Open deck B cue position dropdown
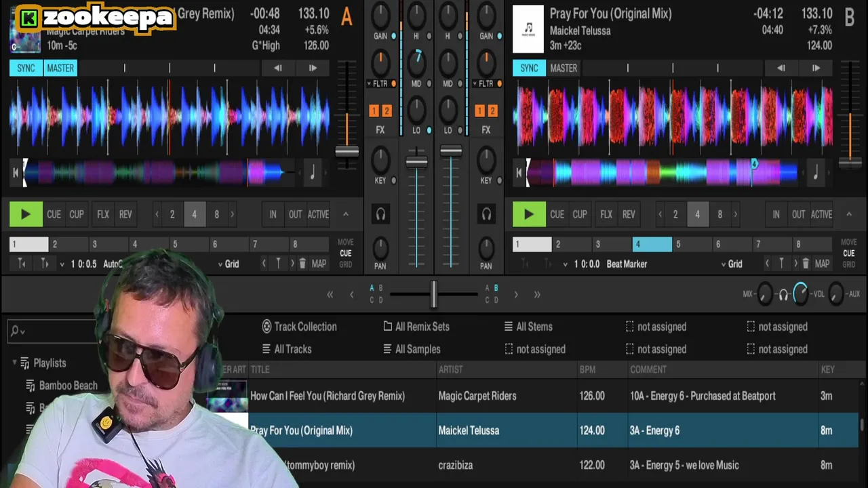This screenshot has width=868, height=488. pos(565,264)
